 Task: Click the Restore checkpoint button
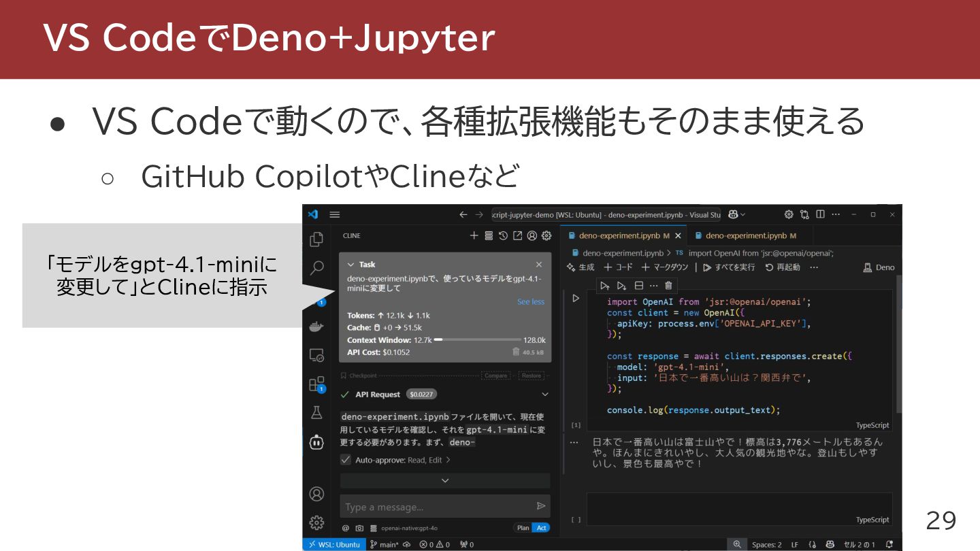[x=532, y=375]
